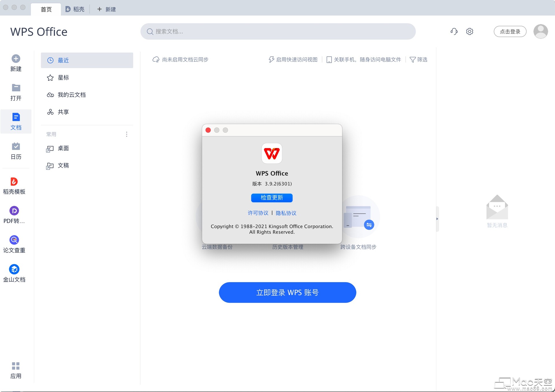Open the 新建 (New) panel in the sidebar
This screenshot has height=392, width=555.
coord(16,63)
